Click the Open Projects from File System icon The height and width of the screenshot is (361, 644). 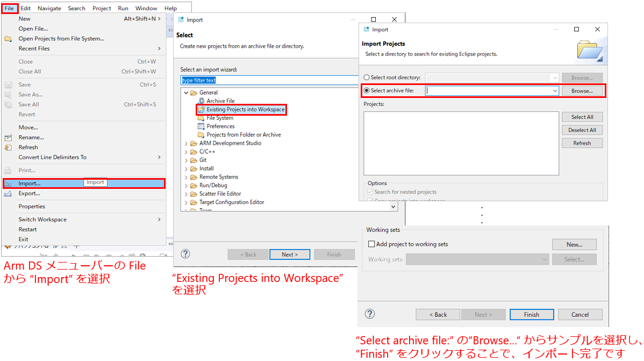pyautogui.click(x=8, y=39)
